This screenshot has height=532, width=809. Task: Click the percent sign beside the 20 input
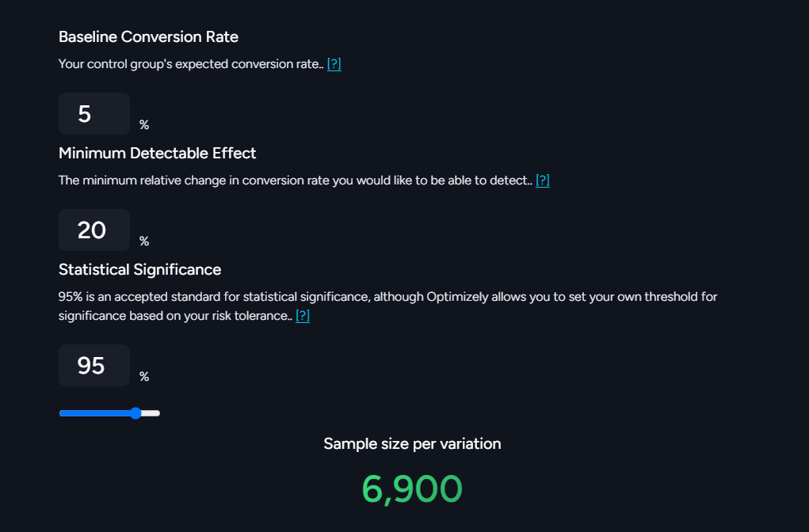click(144, 241)
